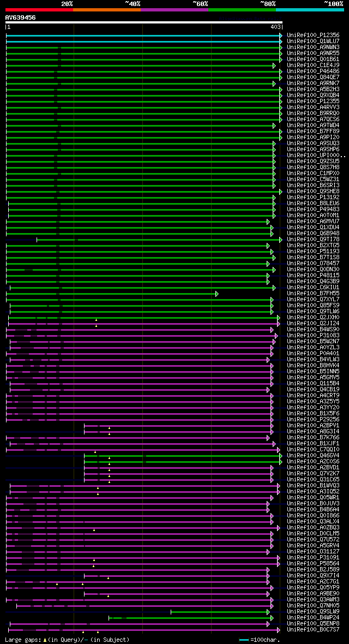Open hit UniRef100_P51193
Image resolution: width=349 pixels, height=644 pixels.
pos(313,252)
